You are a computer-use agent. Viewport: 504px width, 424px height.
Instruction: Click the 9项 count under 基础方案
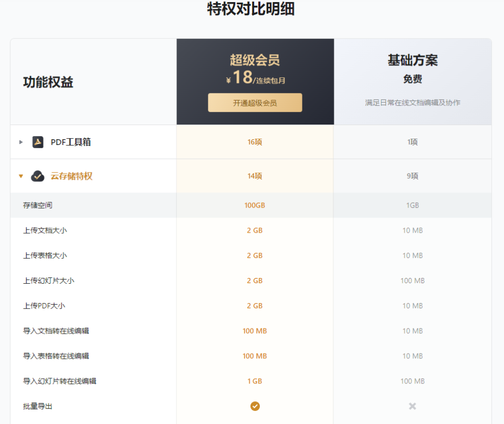point(412,175)
